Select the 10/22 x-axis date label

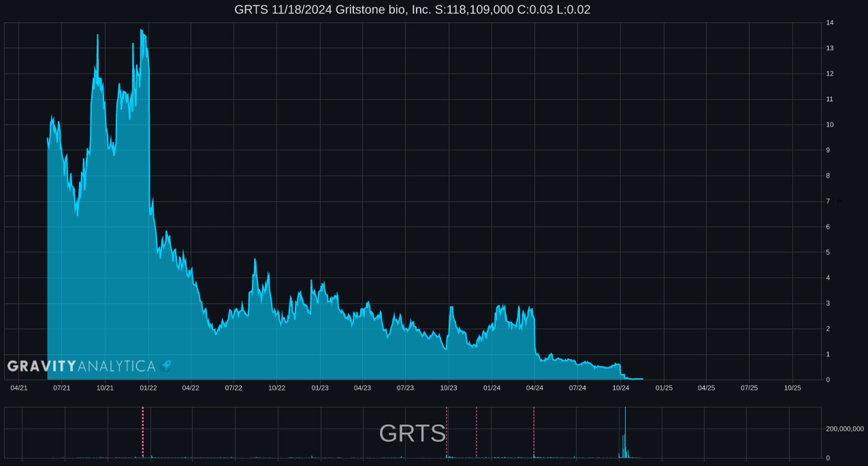(x=276, y=388)
